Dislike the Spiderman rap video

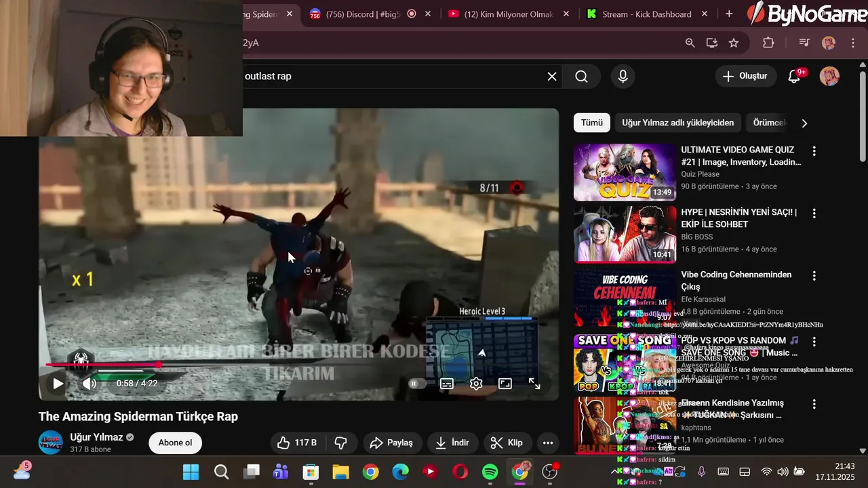(x=341, y=443)
